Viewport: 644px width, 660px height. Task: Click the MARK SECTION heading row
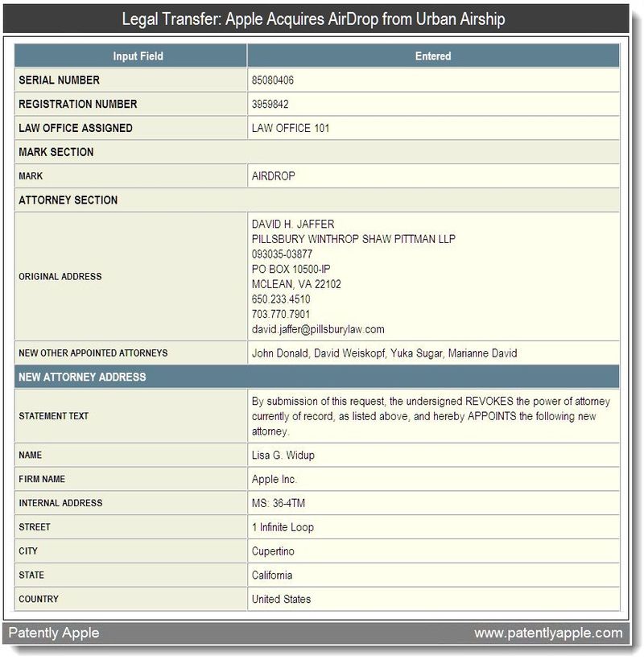coord(56,152)
